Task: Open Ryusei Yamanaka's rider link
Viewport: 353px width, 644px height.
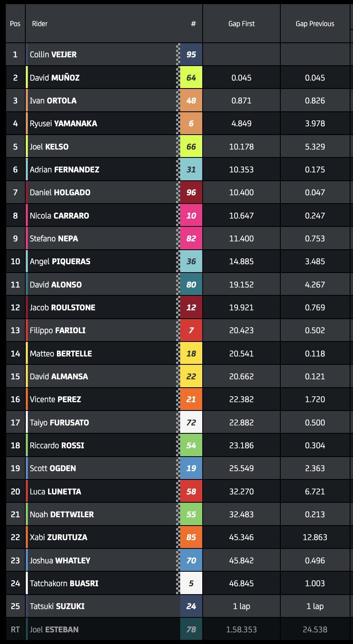Action: click(x=63, y=123)
